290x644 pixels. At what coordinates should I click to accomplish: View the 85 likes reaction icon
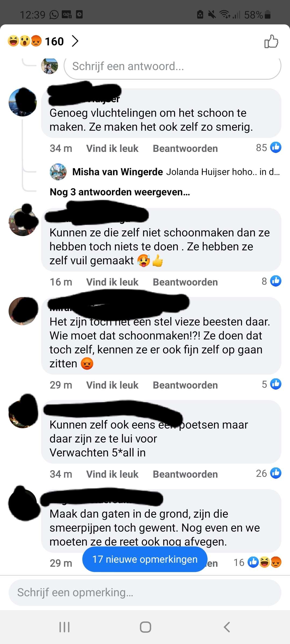pos(276,147)
